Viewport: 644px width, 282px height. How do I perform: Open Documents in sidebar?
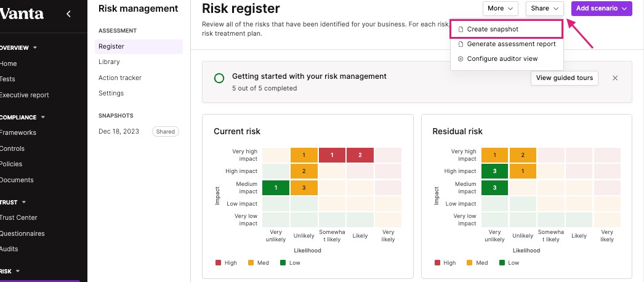[17, 180]
